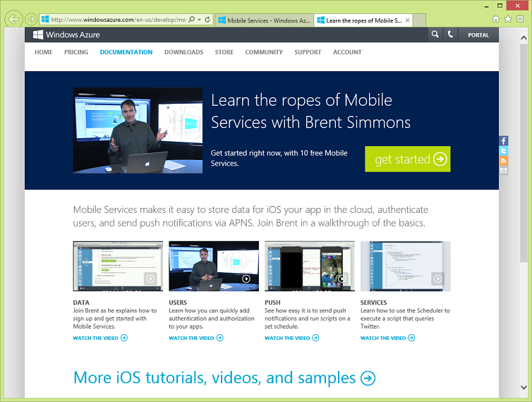The height and width of the screenshot is (402, 532).
Task: Maximize the browser window
Action: click(x=500, y=6)
